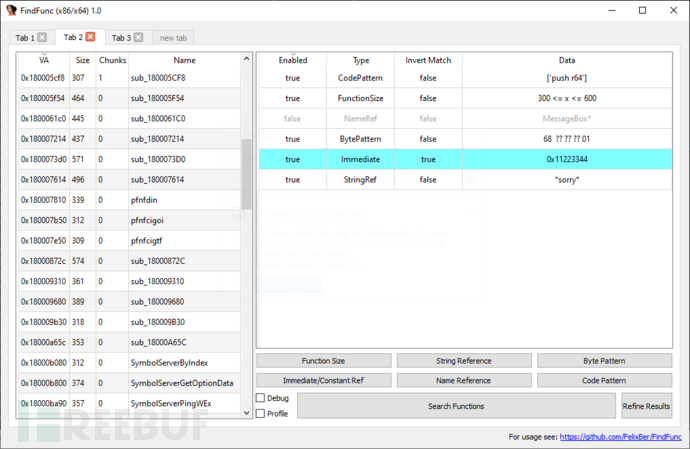Screen dimensions: 690x449
Task: Add a Function Size rule
Action: tap(323, 360)
